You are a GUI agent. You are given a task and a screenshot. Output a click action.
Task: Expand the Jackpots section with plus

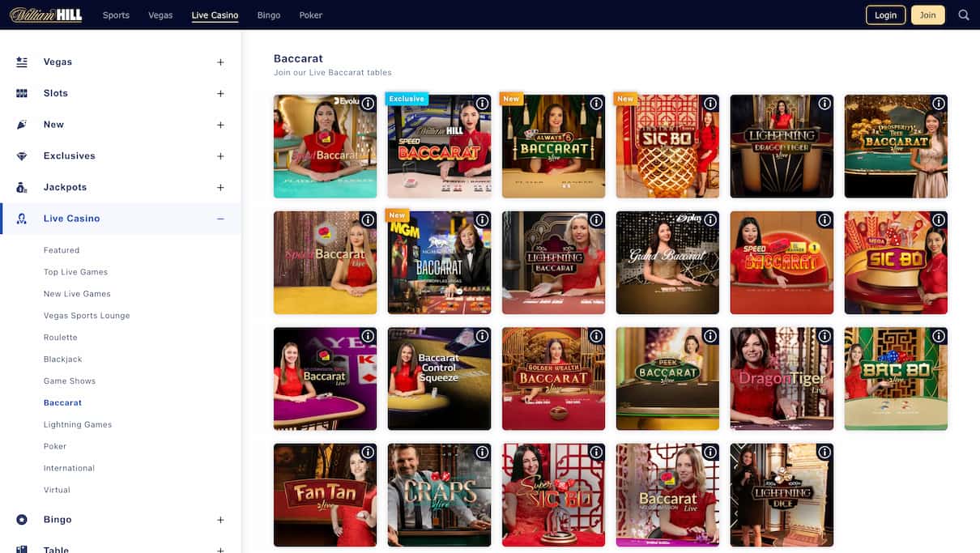point(220,188)
